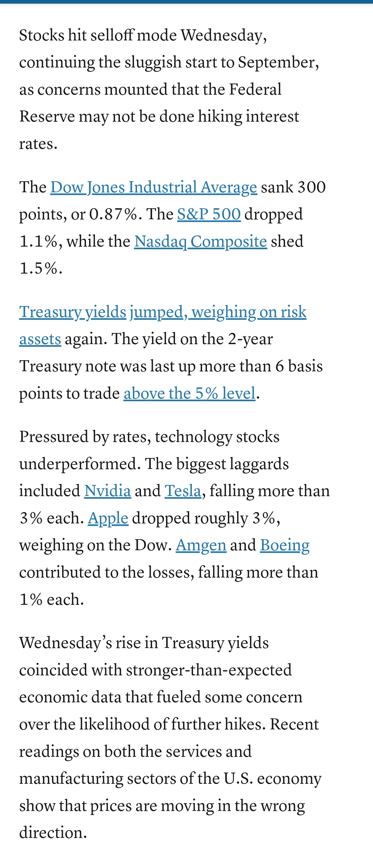Open the Dow Jones Industrial Average link
The height and width of the screenshot is (868, 373).
(x=154, y=187)
